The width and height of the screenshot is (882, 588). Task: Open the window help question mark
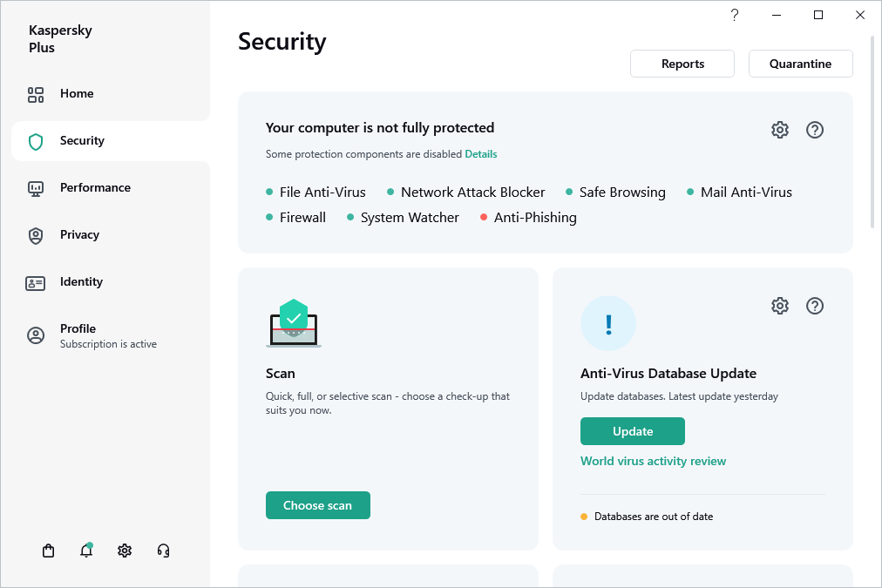pos(735,15)
